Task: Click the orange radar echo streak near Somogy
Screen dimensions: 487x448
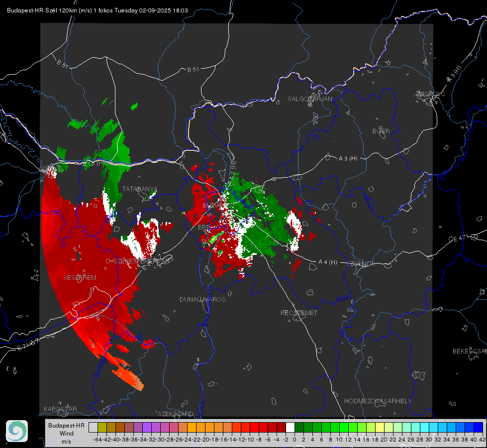Action: pos(129,378)
